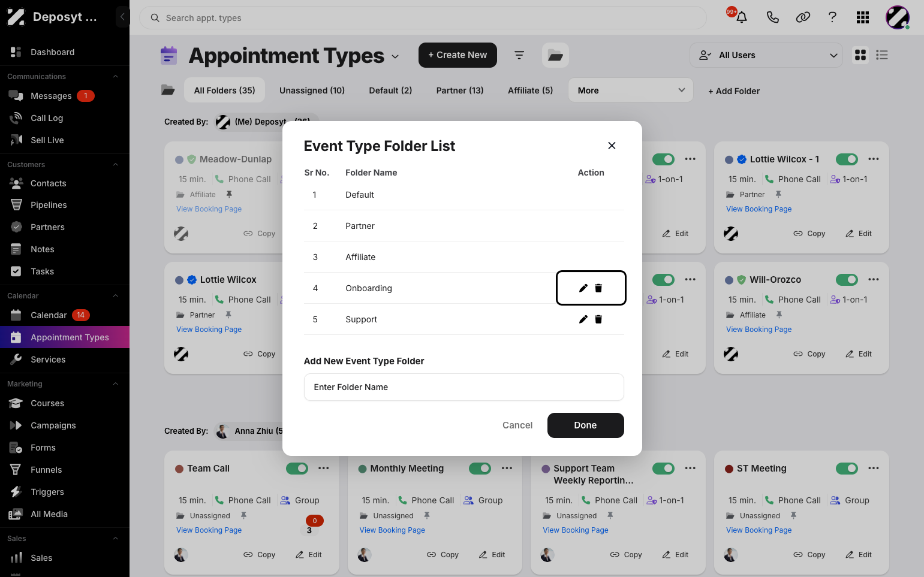This screenshot has width=924, height=577.
Task: Open the folder manager icon button
Action: pyautogui.click(x=555, y=55)
